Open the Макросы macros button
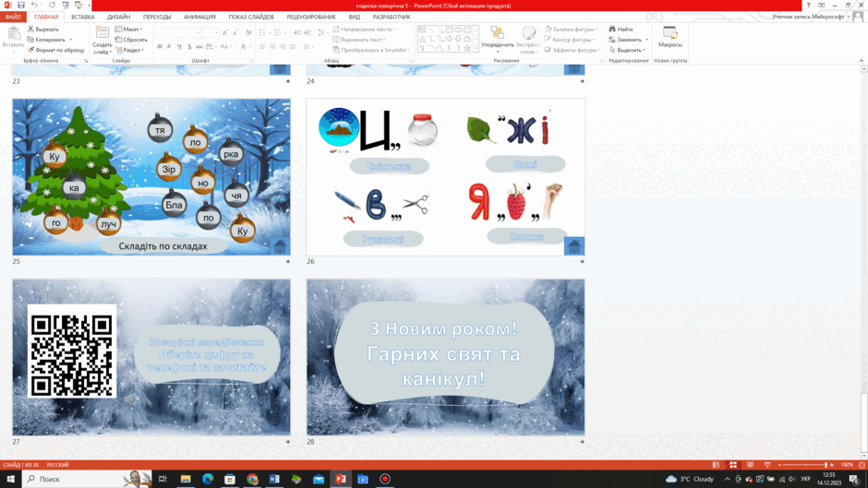 tap(669, 38)
